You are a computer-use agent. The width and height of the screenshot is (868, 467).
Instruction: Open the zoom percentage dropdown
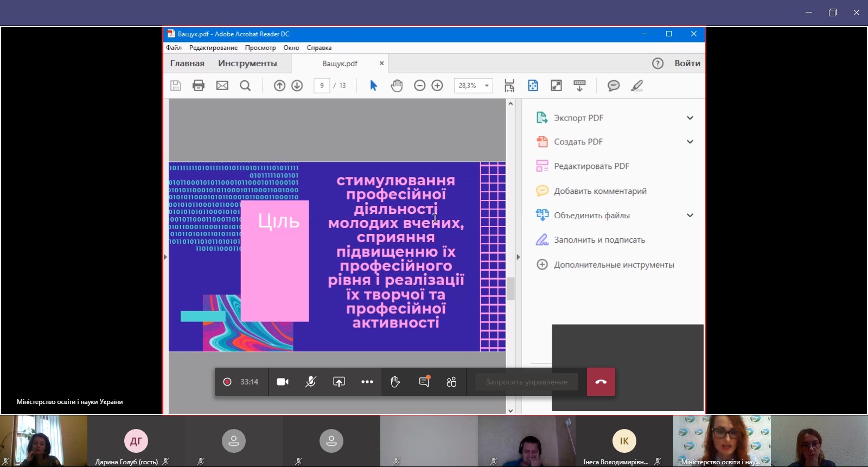(487, 86)
